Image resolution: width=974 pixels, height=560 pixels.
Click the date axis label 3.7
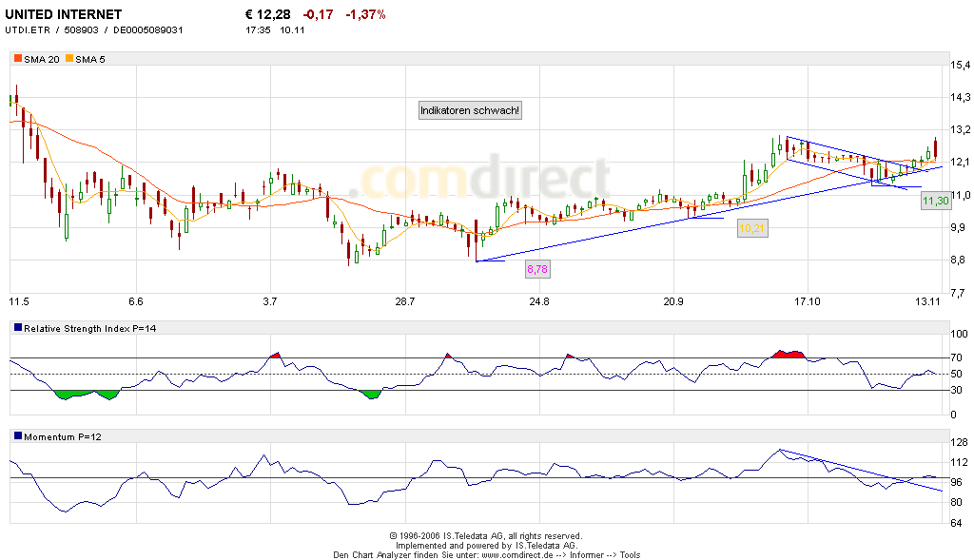pos(269,301)
